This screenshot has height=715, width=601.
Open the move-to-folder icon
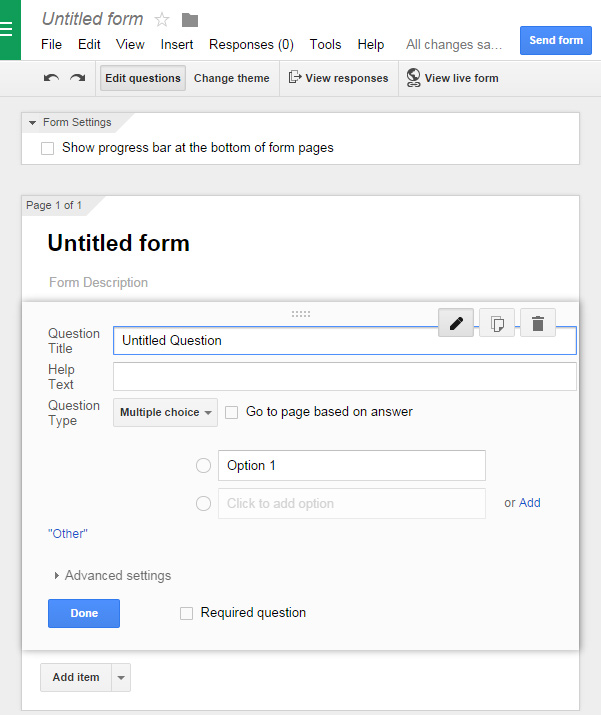tap(190, 20)
